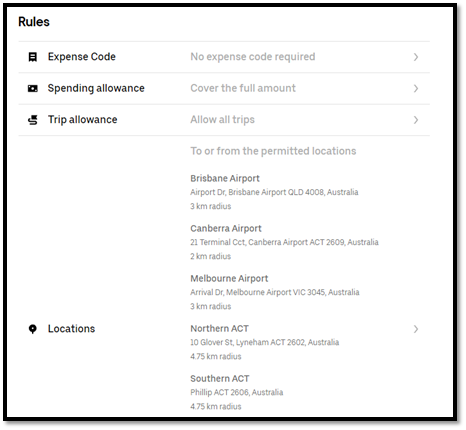Image resolution: width=466 pixels, height=430 pixels.
Task: Expand the Trip allowance row chevron
Action: tap(416, 120)
